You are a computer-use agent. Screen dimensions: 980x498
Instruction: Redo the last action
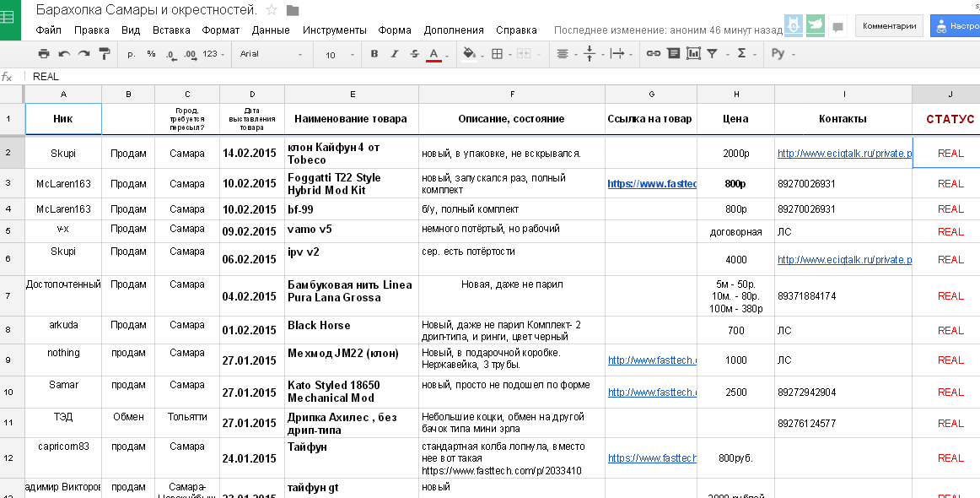tap(83, 54)
